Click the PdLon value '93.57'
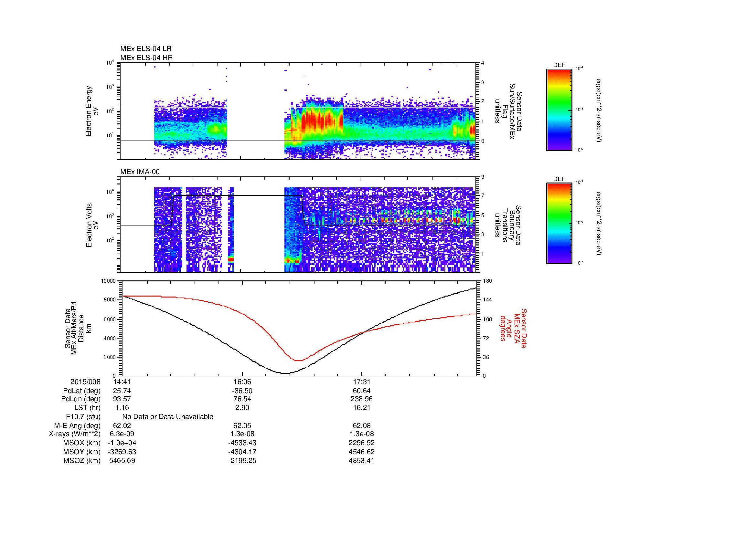The height and width of the screenshot is (534, 756). [x=122, y=399]
